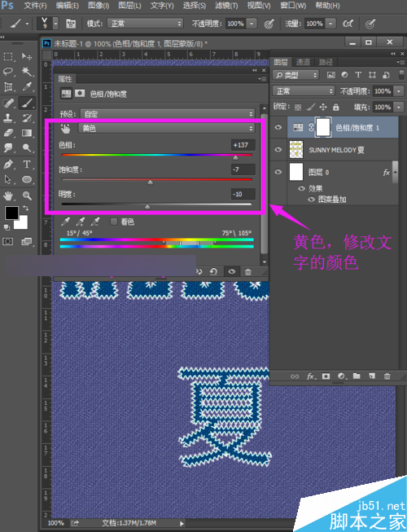Select the Eraser tool
Screen dimensions: 407x532
pyautogui.click(x=8, y=133)
